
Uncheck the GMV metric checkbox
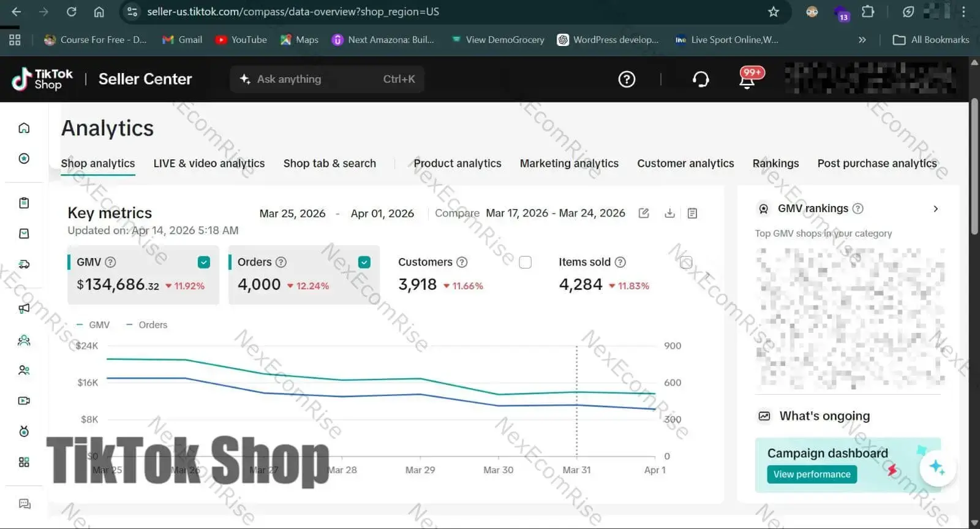(204, 262)
